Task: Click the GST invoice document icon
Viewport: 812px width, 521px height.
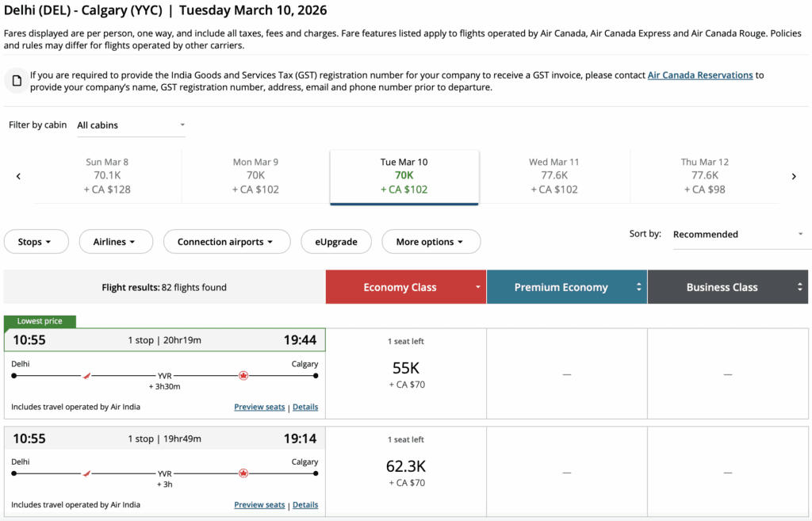Action: pyautogui.click(x=16, y=80)
